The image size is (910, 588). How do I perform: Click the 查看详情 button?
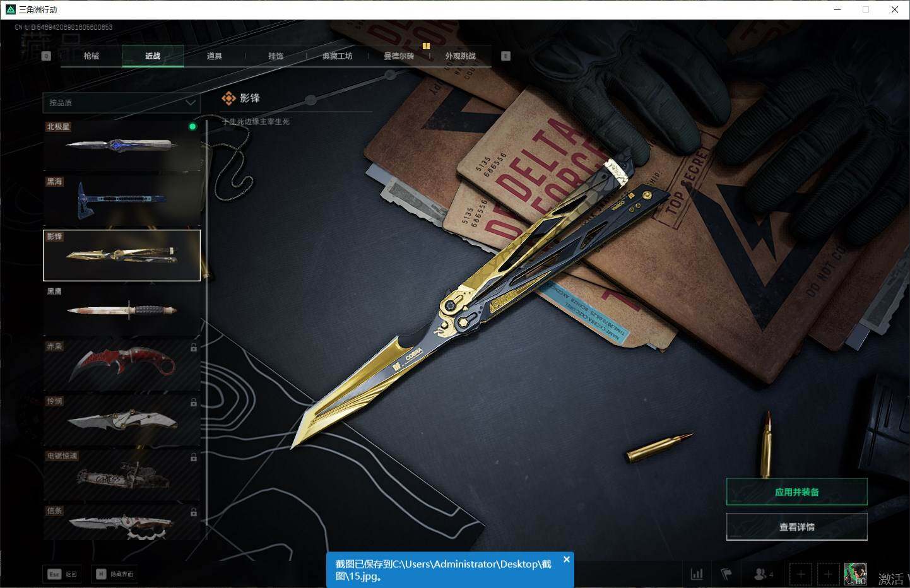click(x=797, y=527)
